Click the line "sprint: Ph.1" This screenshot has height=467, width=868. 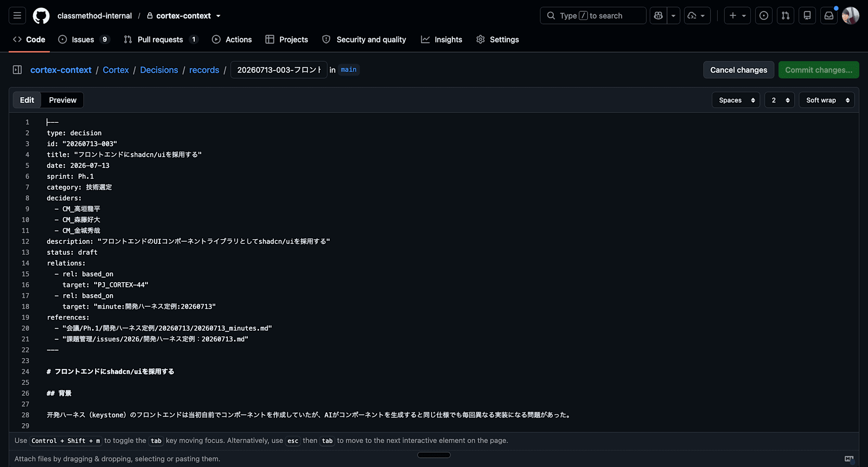click(70, 176)
